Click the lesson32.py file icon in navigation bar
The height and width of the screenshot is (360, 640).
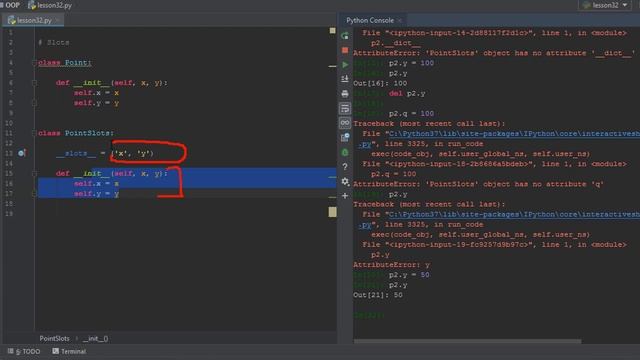point(32,5)
